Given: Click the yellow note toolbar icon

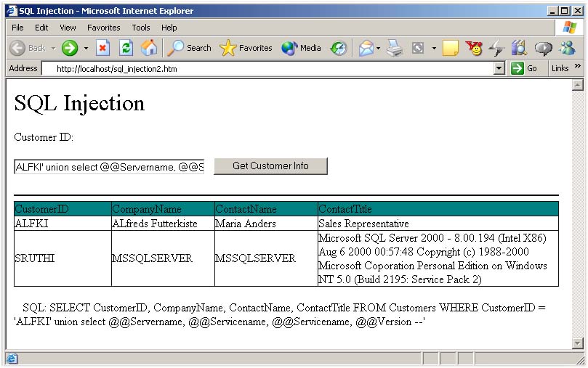Looking at the screenshot, I should (x=451, y=48).
